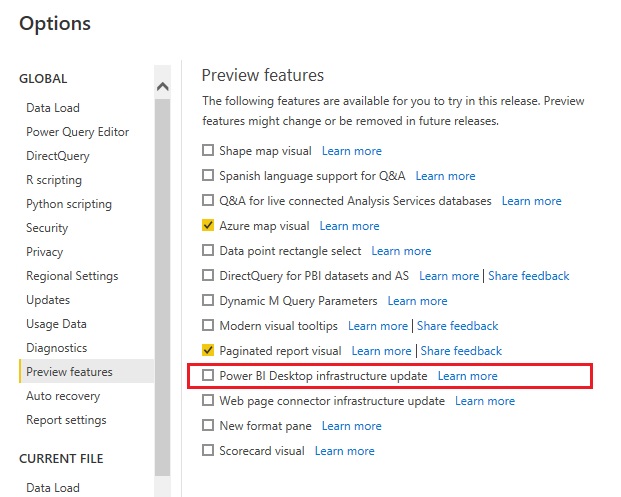Share feedback on Paginated report visual
Screen dimensions: 621x497
click(461, 350)
